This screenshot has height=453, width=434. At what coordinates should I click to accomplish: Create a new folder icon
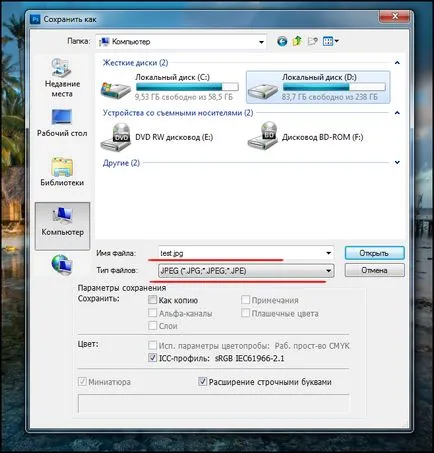[312, 41]
